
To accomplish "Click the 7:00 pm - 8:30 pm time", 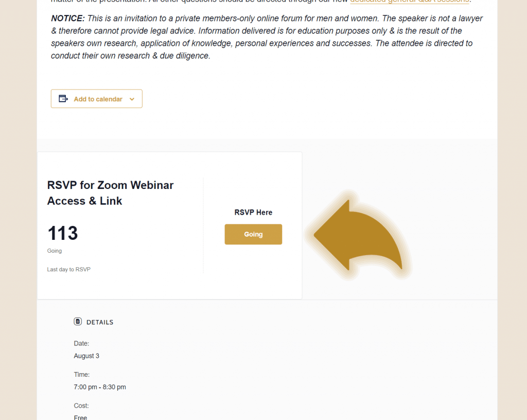I will [x=100, y=387].
